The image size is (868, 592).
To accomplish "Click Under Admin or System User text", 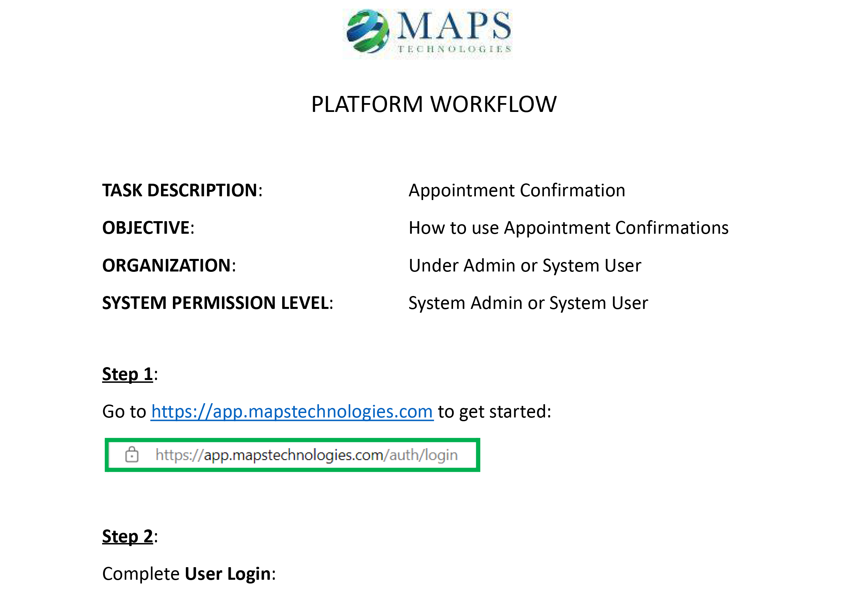I will coord(525,265).
